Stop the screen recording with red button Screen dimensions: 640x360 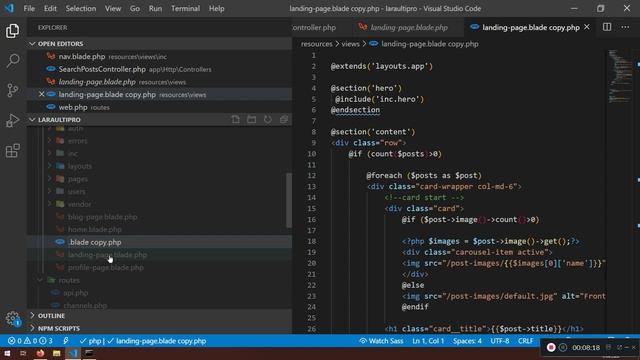[551, 347]
